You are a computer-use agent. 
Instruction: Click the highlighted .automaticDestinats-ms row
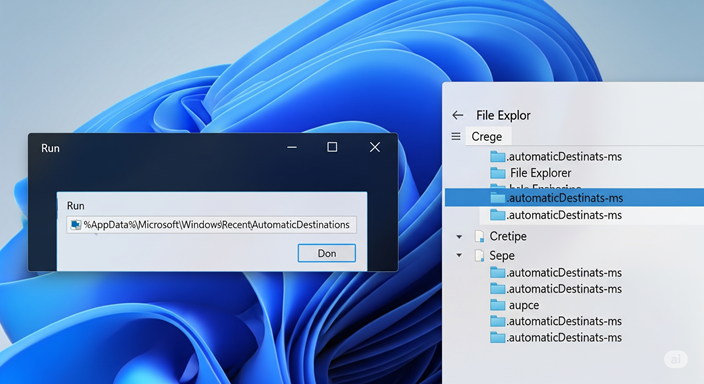(x=574, y=198)
